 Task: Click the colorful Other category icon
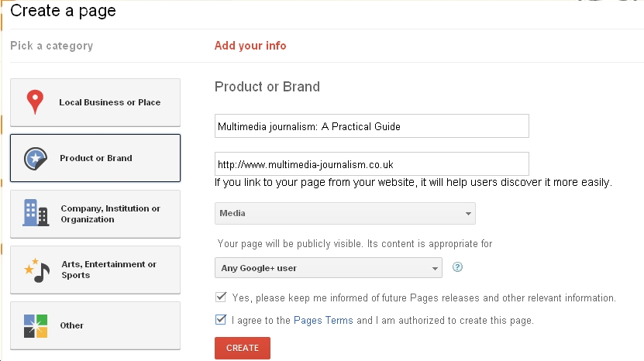click(35, 325)
